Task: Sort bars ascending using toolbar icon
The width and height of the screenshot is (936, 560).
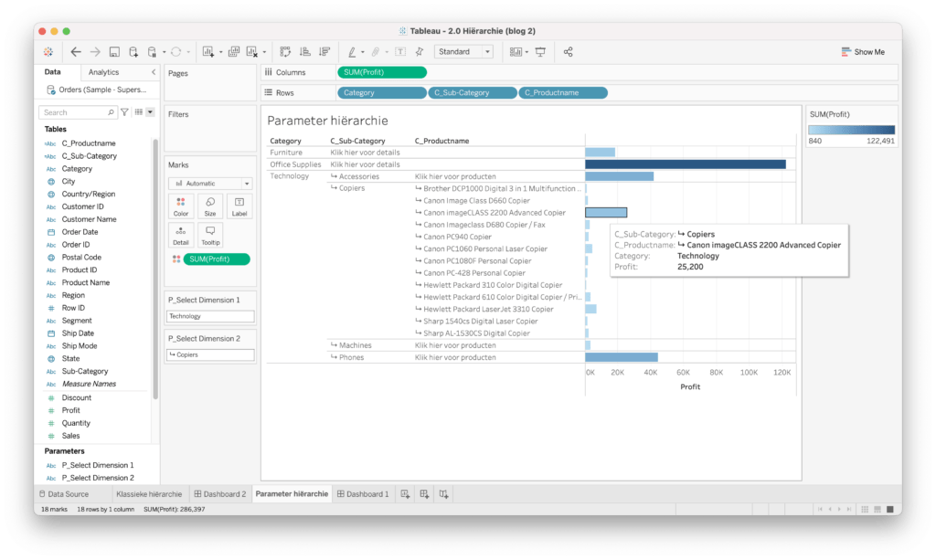Action: click(305, 52)
